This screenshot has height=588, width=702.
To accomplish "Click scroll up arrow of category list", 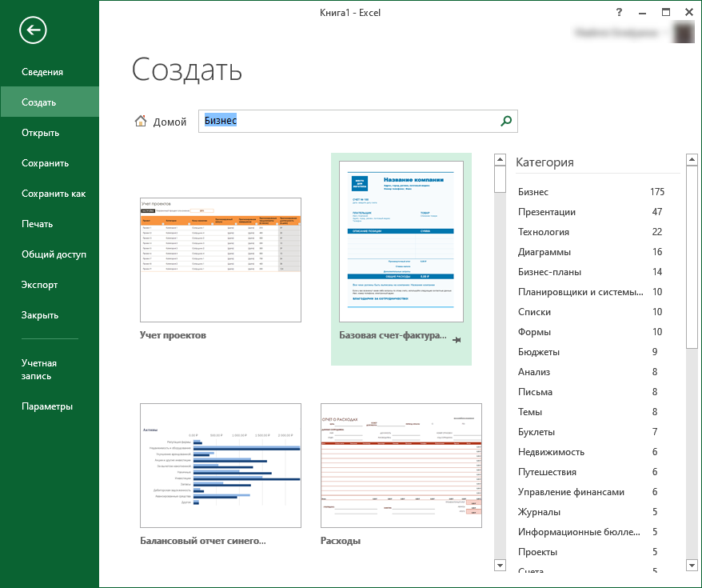I will point(692,159).
